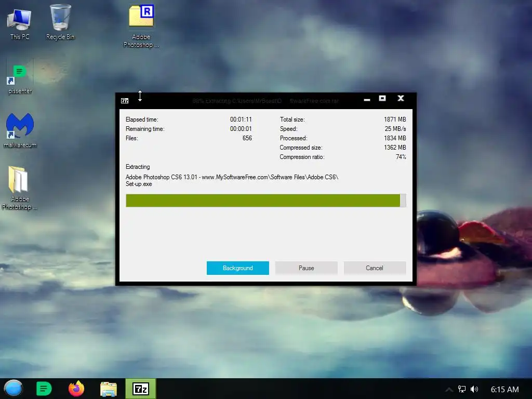This screenshot has height=399, width=532.
Task: Close the 7-Zip extraction dialog
Action: [x=401, y=98]
